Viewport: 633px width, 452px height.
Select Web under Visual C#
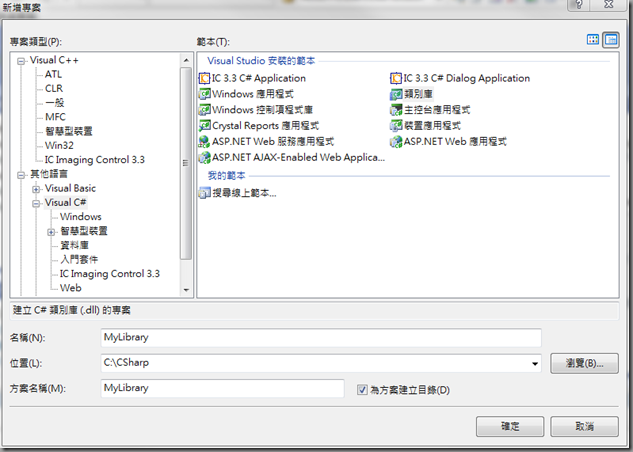(x=71, y=288)
